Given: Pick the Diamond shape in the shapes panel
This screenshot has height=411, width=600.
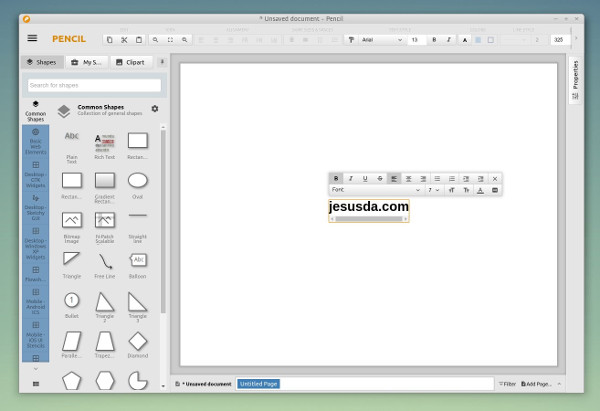Looking at the screenshot, I should click(138, 341).
